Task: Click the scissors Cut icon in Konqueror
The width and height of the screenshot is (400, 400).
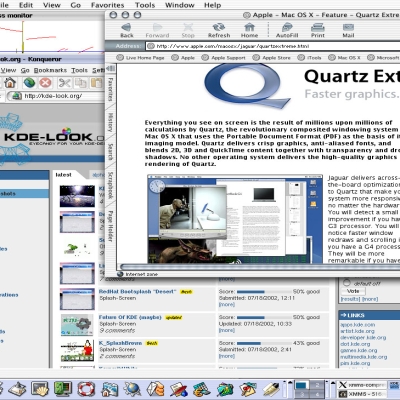Action: [x=64, y=83]
